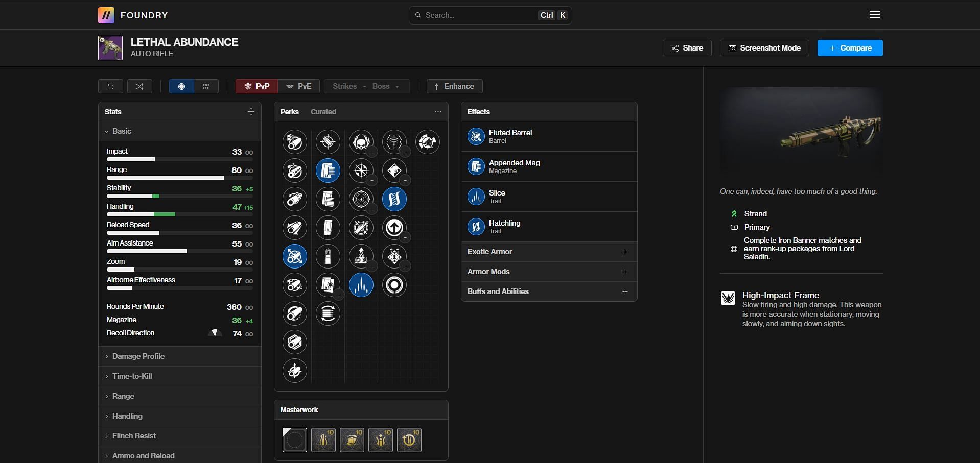Click the shuffle randomize perks button
The height and width of the screenshot is (463, 980).
139,86
